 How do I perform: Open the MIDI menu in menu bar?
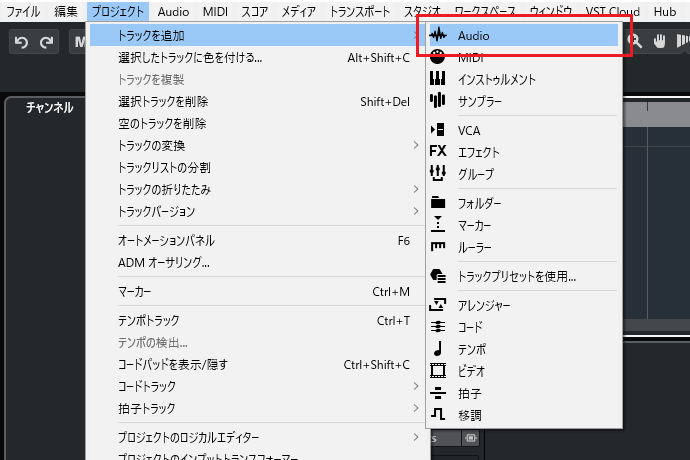(215, 11)
